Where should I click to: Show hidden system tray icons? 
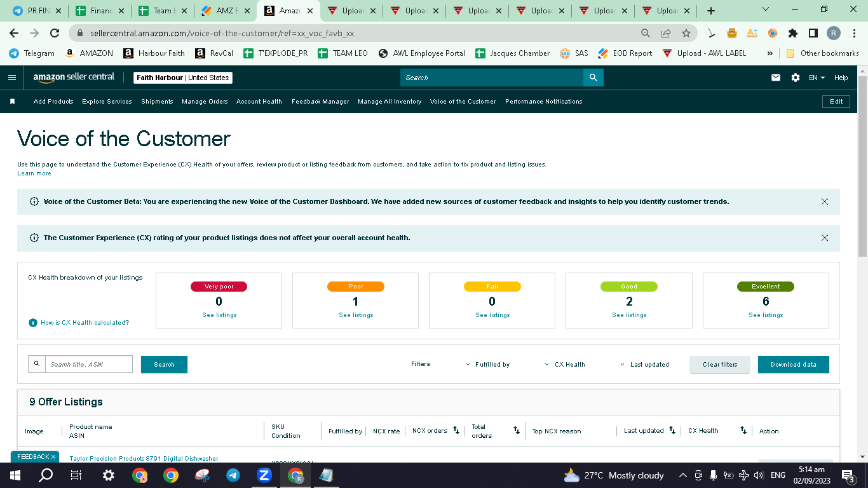683,475
